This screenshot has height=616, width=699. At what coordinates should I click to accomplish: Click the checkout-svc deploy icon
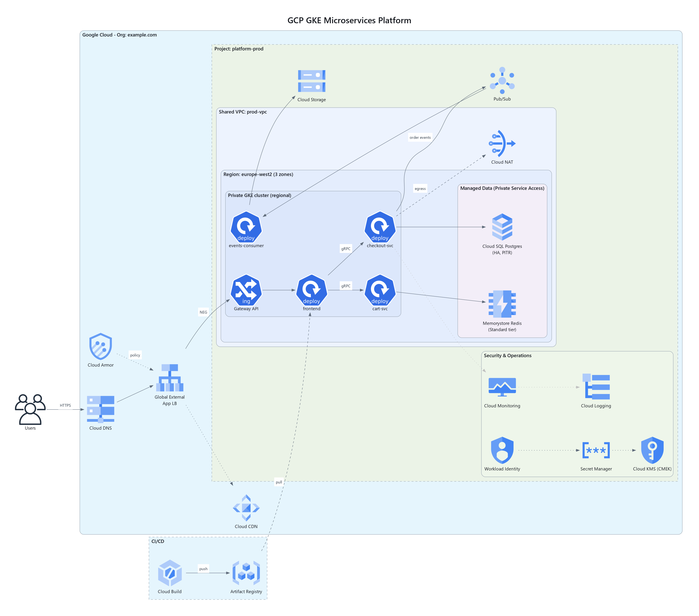pyautogui.click(x=380, y=227)
